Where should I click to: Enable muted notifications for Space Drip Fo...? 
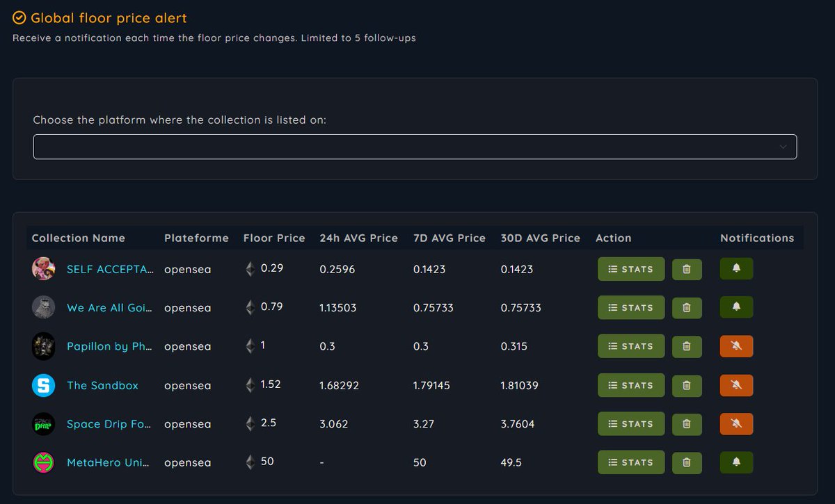click(x=737, y=423)
